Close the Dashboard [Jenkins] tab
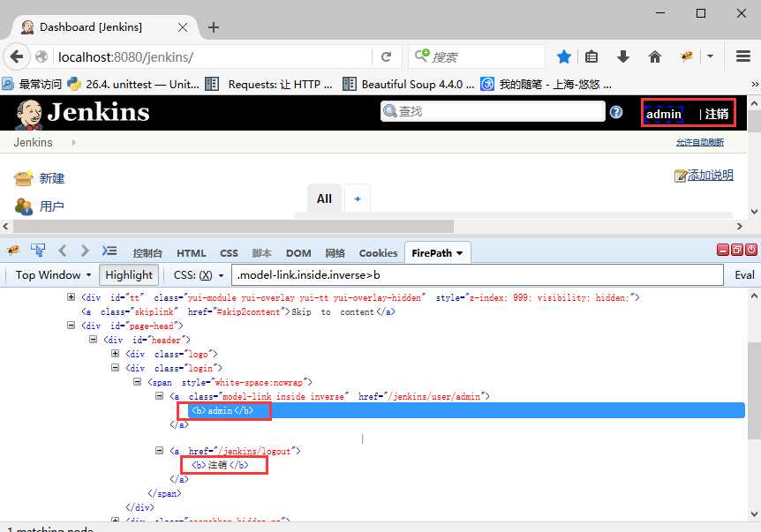Viewport: 761px width, 532px height. (183, 27)
